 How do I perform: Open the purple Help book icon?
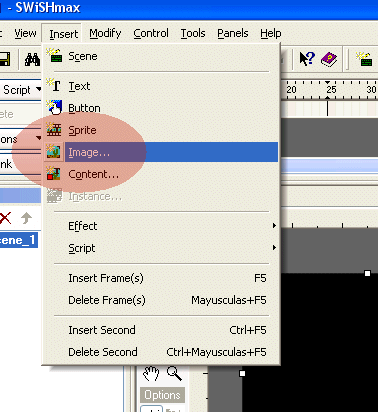(x=329, y=59)
